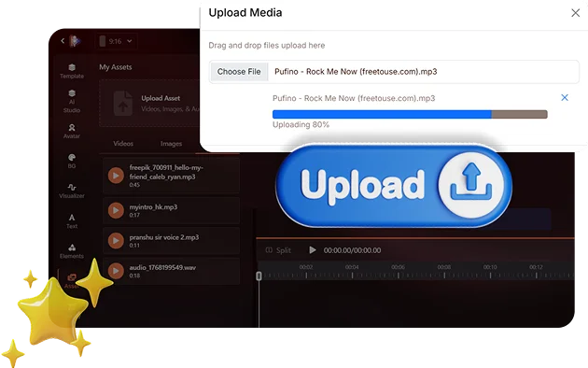Open the Elements sidebar section
Viewport: 588px width, 368px height.
click(x=72, y=251)
